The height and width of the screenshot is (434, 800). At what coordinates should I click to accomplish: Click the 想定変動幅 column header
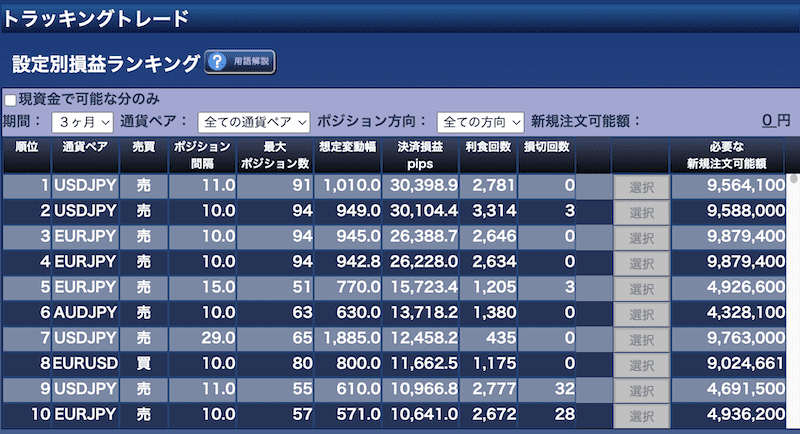click(347, 155)
